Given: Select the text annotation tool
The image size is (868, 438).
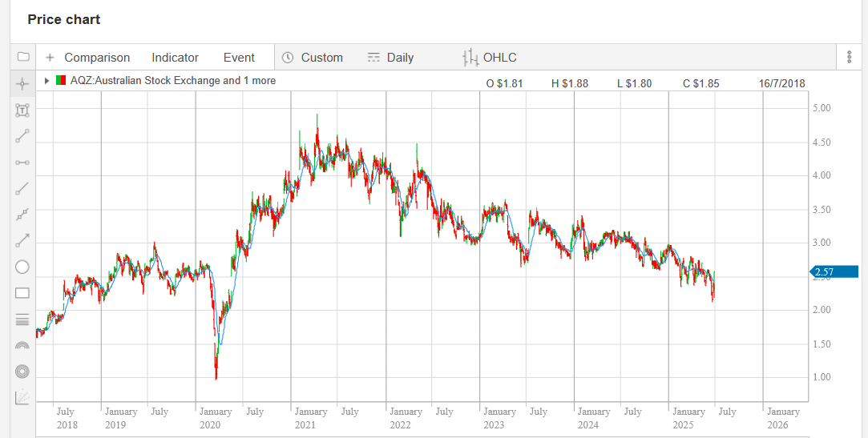Looking at the screenshot, I should coord(22,110).
